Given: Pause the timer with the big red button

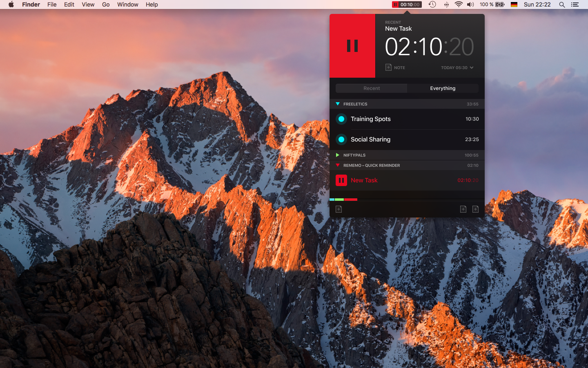Looking at the screenshot, I should tap(352, 46).
